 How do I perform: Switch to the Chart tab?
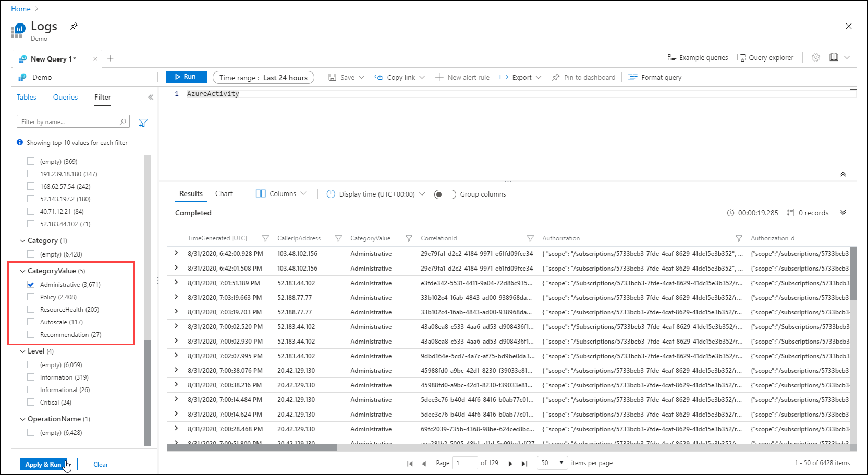[x=224, y=193]
